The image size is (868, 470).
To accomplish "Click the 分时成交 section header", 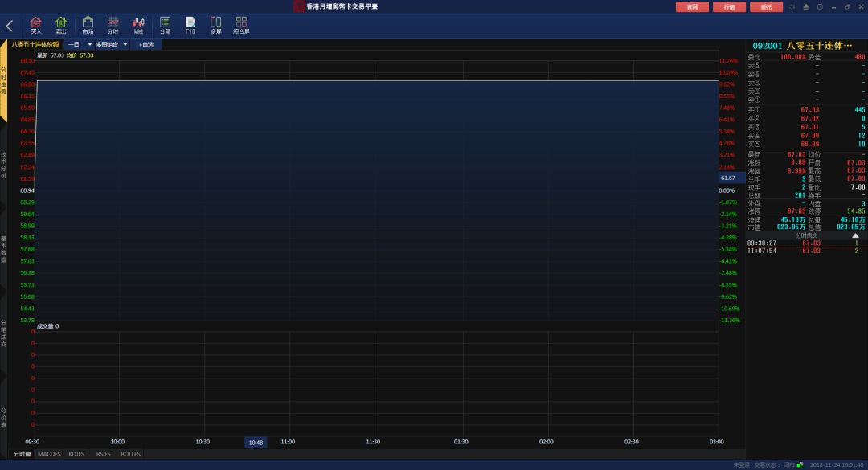I will tap(807, 236).
